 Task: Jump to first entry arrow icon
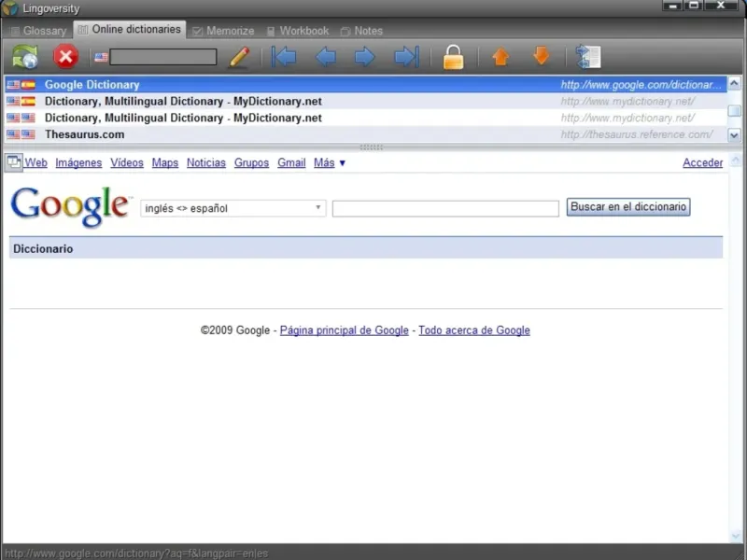(x=284, y=57)
